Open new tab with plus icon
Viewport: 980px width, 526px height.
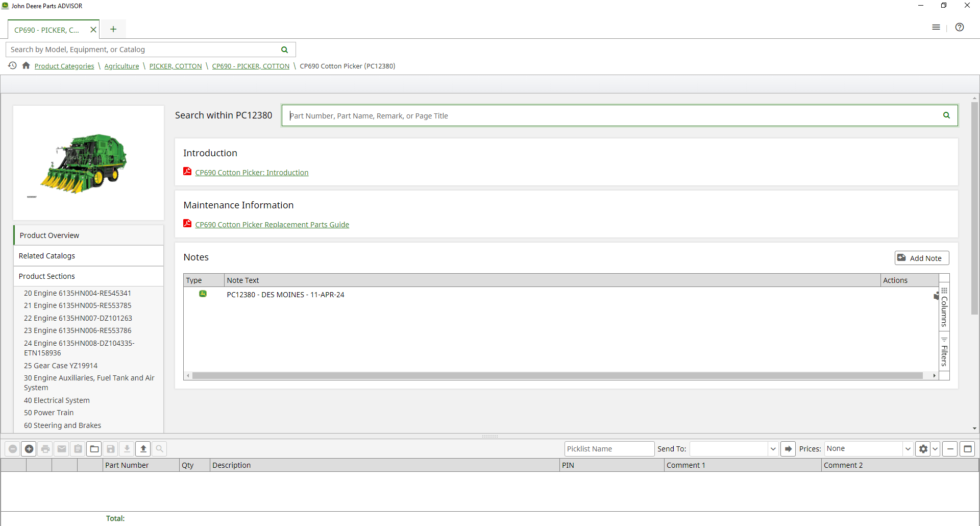113,29
